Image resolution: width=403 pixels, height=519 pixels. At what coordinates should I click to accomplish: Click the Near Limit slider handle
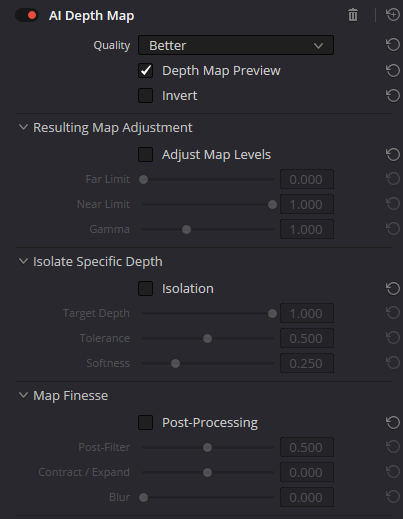pyautogui.click(x=272, y=205)
